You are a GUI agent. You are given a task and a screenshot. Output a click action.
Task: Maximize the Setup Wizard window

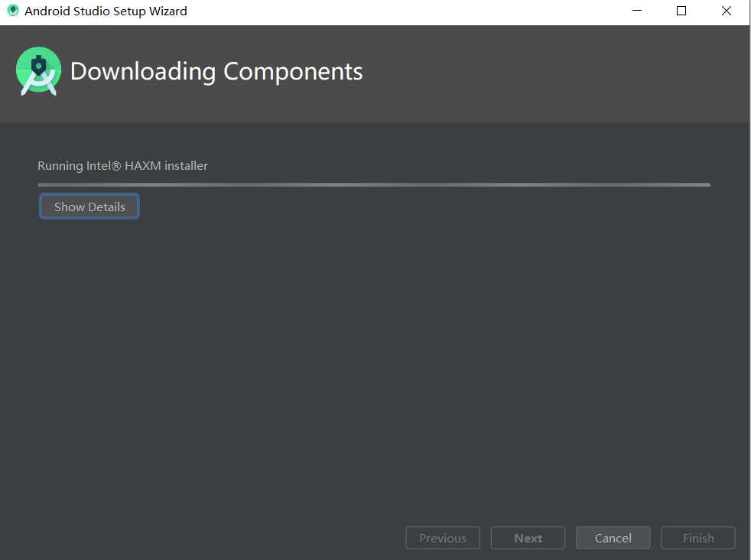point(681,11)
